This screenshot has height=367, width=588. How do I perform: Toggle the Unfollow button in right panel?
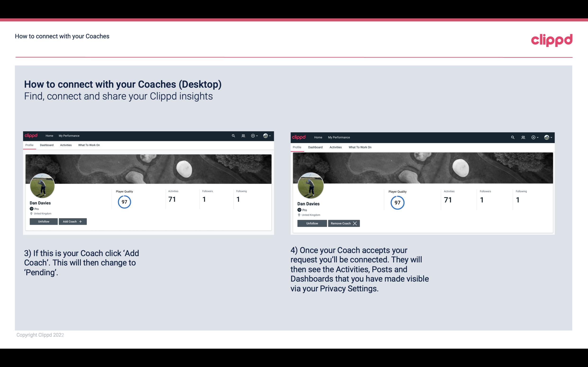(312, 223)
